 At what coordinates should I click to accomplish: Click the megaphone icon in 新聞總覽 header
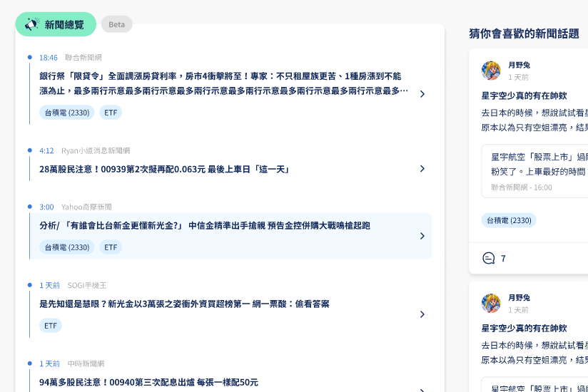[x=32, y=24]
